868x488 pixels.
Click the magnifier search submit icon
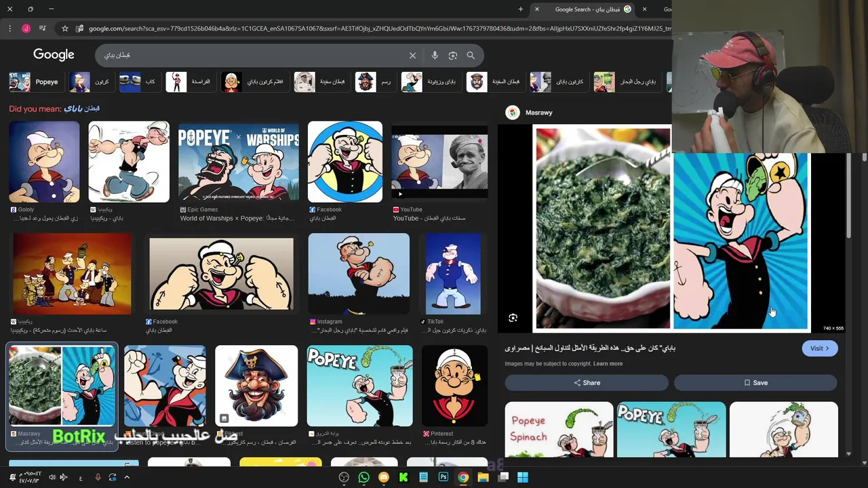pyautogui.click(x=471, y=56)
